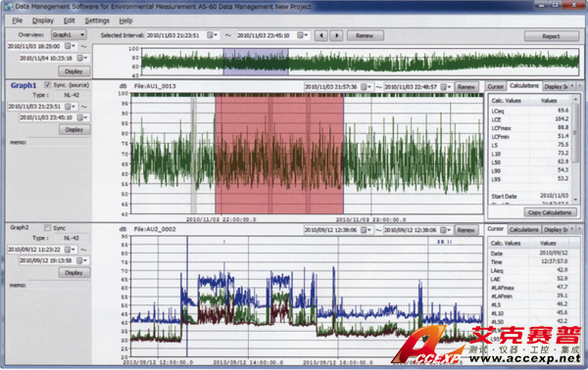Click the Copy Calculations button
This screenshot has height=370, width=588.
550,212
